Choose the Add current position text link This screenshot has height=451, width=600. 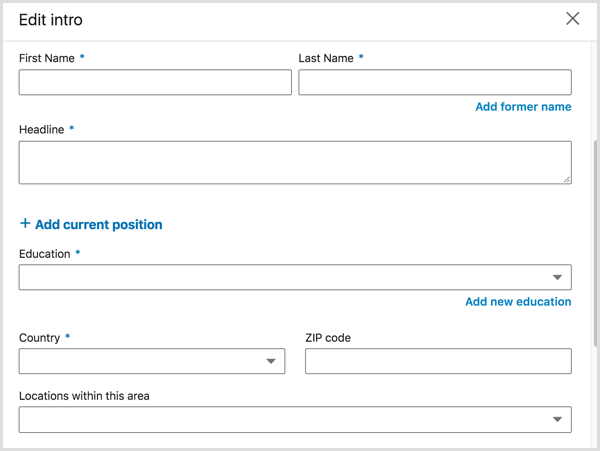(98, 225)
